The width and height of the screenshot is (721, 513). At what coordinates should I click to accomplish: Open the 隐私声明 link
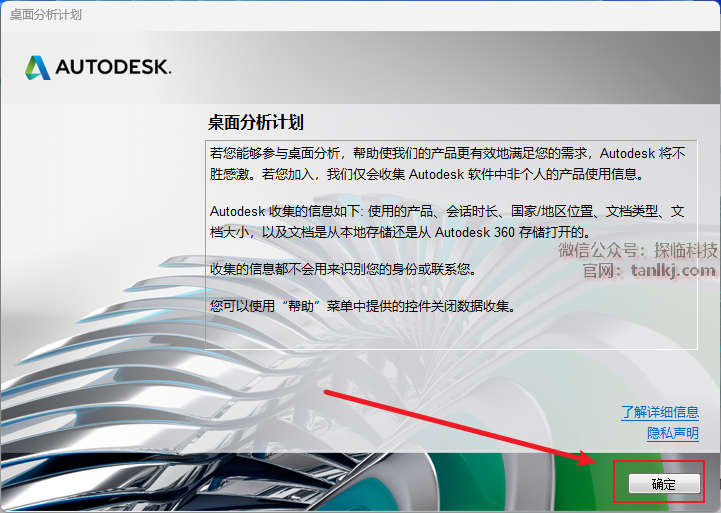click(x=673, y=433)
